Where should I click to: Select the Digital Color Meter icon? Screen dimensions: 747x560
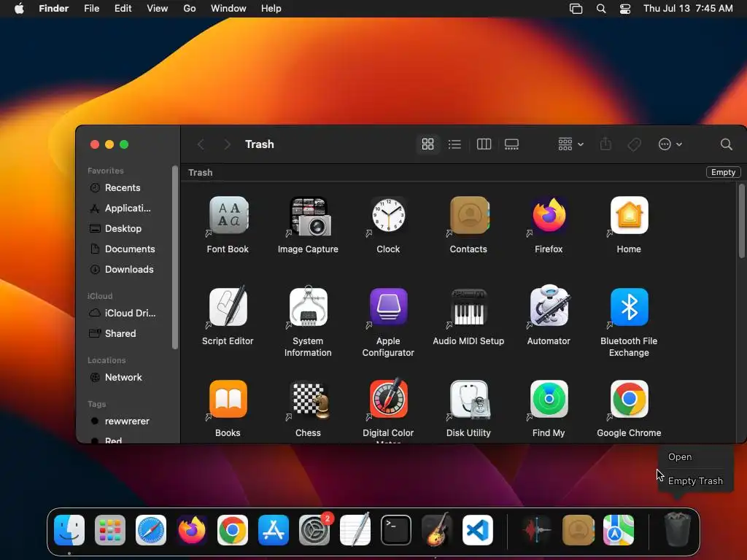pyautogui.click(x=389, y=399)
